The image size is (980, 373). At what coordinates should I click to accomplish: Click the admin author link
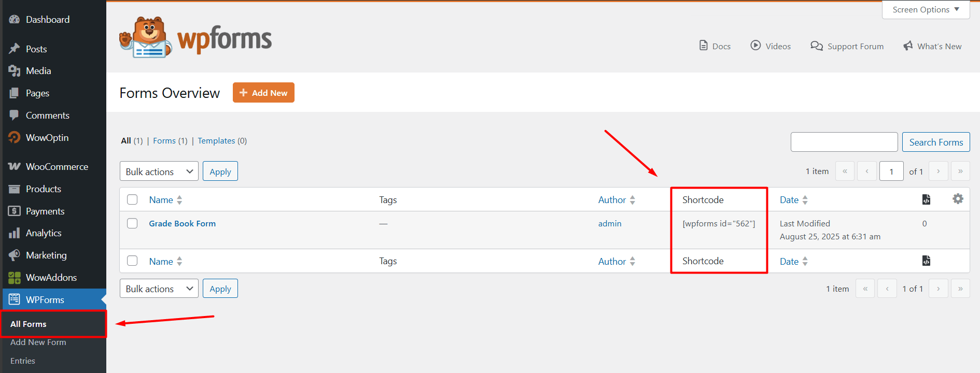[x=610, y=223]
